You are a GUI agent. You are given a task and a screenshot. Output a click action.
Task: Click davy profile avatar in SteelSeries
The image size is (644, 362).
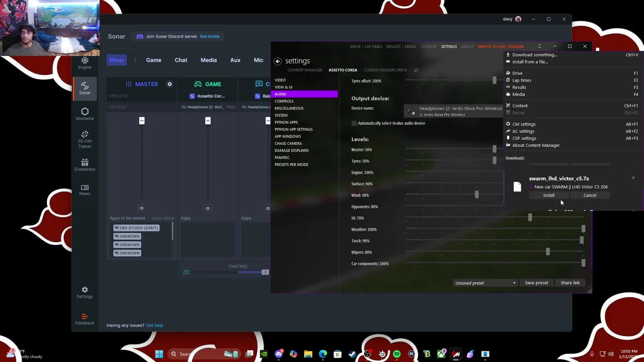519,19
